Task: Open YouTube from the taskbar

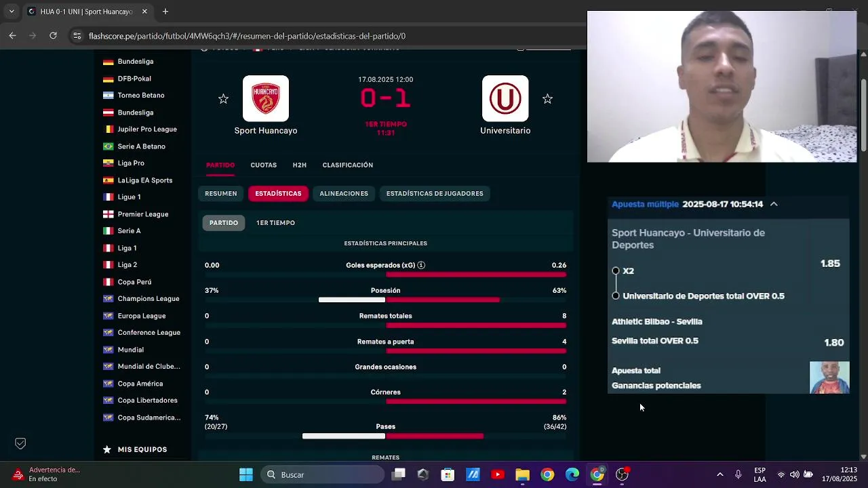Action: point(498,474)
